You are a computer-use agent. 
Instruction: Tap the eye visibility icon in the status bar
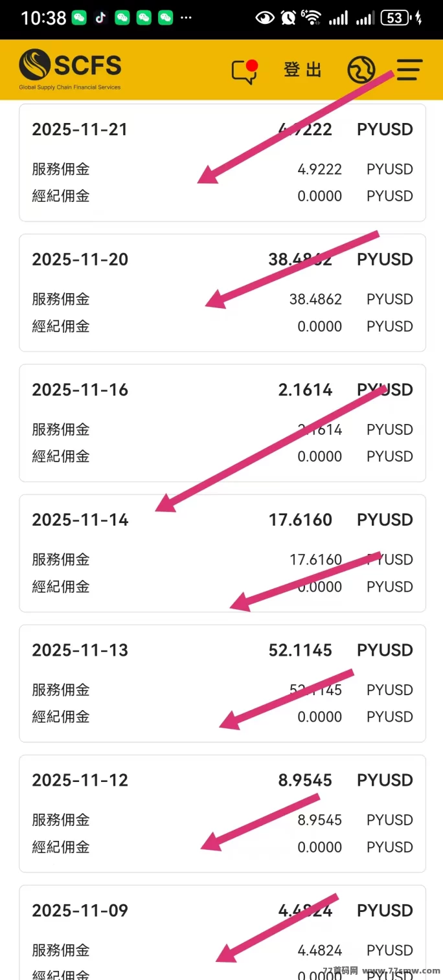tap(266, 17)
